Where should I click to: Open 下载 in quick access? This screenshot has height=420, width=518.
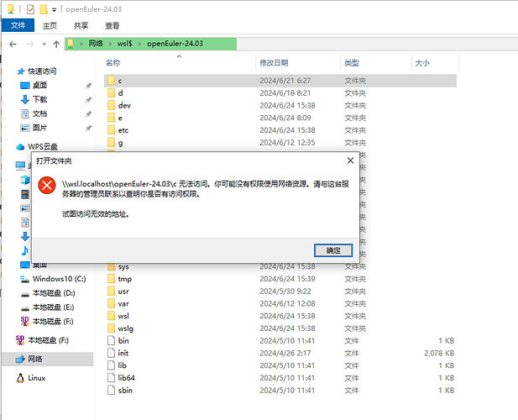click(x=39, y=99)
